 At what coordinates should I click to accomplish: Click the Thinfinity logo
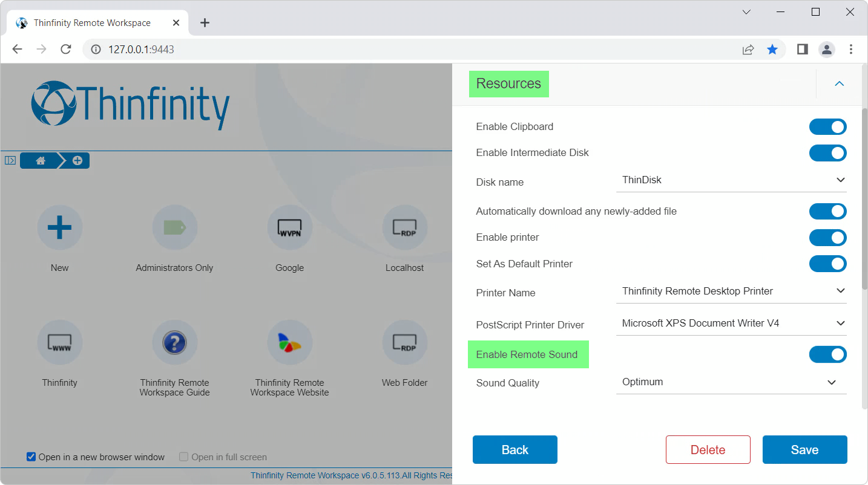pos(130,105)
